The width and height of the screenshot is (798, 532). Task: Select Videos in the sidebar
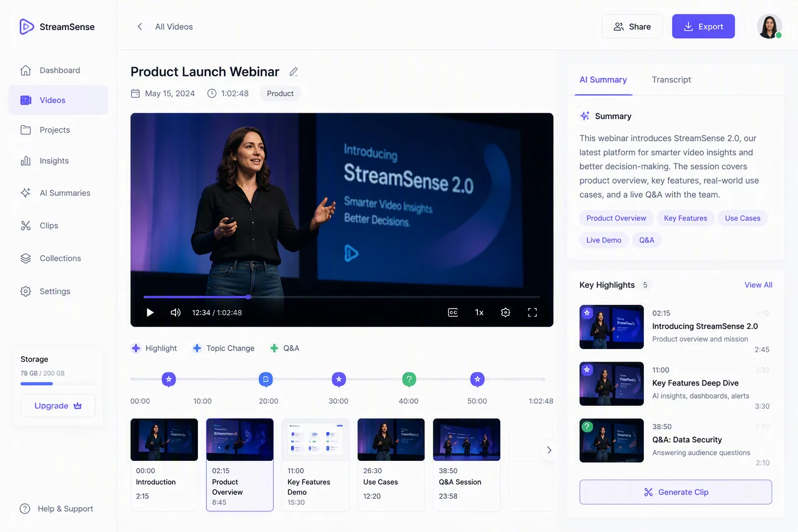[58, 100]
